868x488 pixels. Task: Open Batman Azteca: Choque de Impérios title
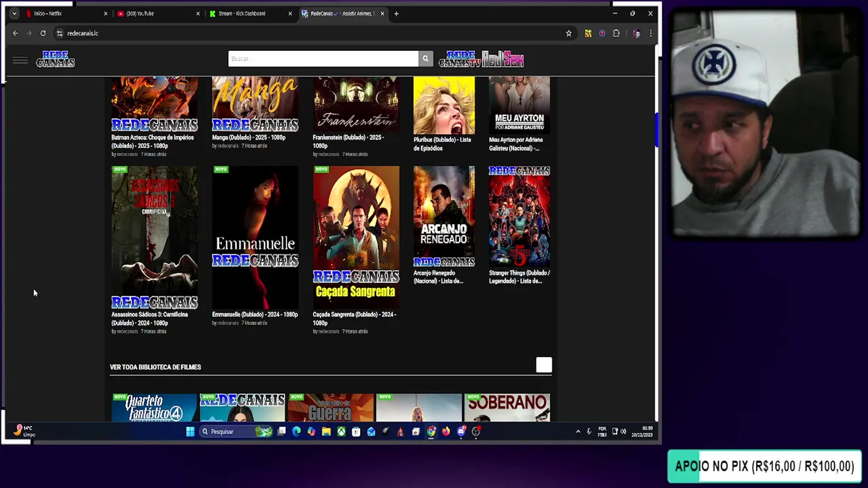153,141
